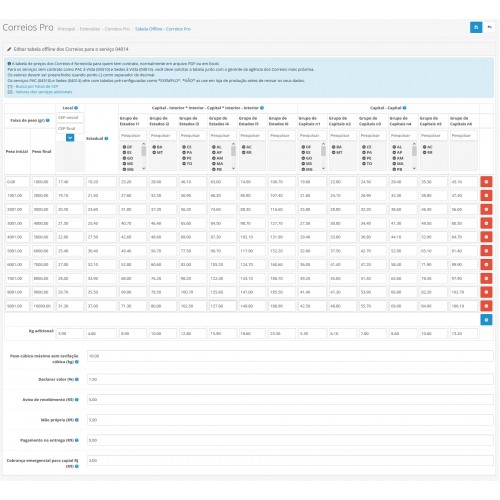Screen dimensions: 500x500
Task: Remove DF from Grupo de Capitais n1
Action: (303, 147)
